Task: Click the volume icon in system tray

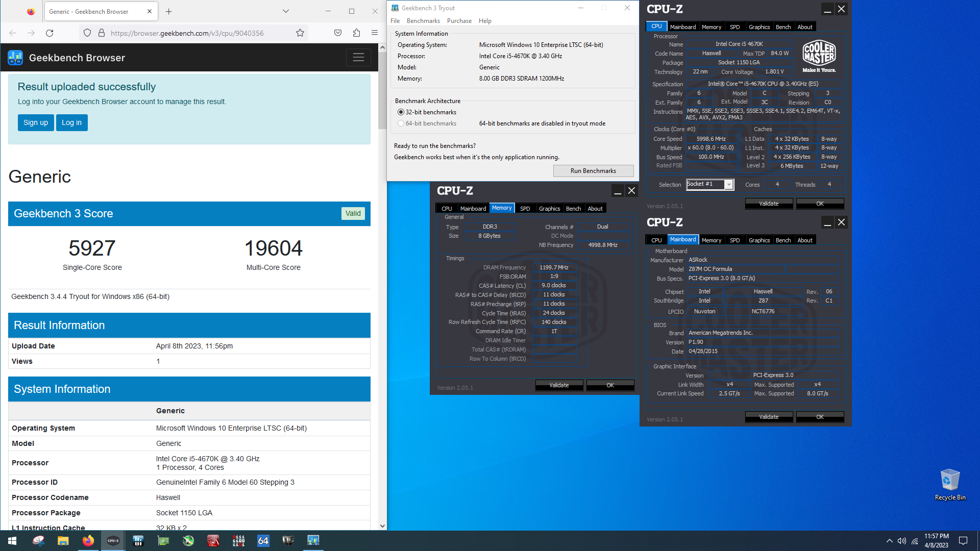Action: click(x=902, y=541)
